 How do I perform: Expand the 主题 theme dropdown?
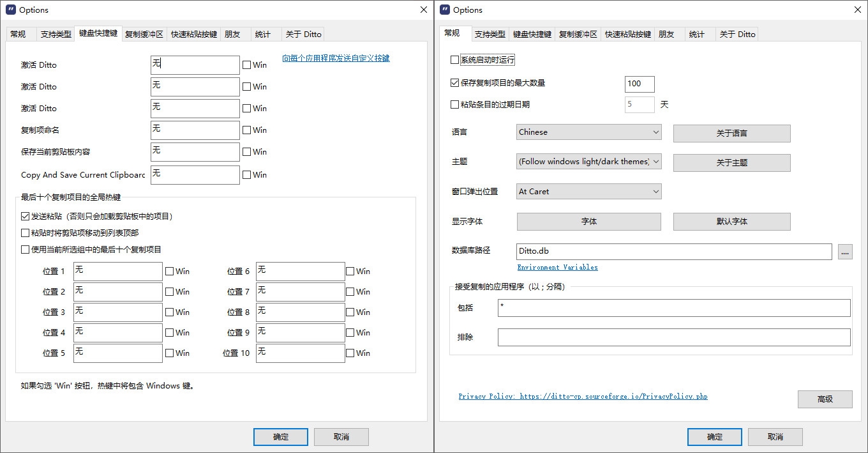click(x=588, y=162)
